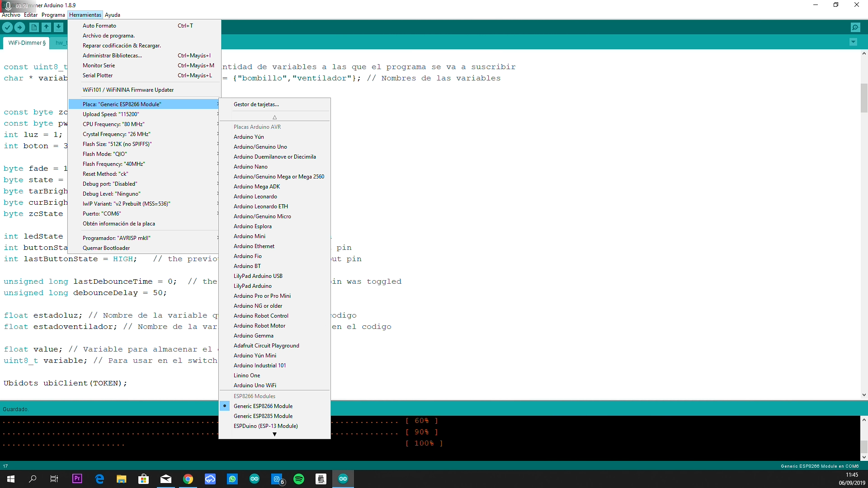Image resolution: width=868 pixels, height=488 pixels.
Task: Click Quemar Bootloader button
Action: click(x=107, y=248)
